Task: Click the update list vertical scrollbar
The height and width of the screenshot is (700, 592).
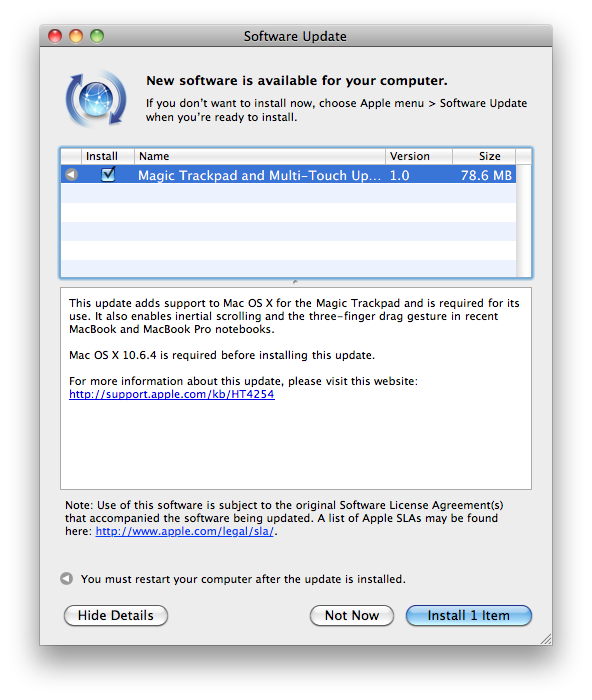Action: pos(524,221)
